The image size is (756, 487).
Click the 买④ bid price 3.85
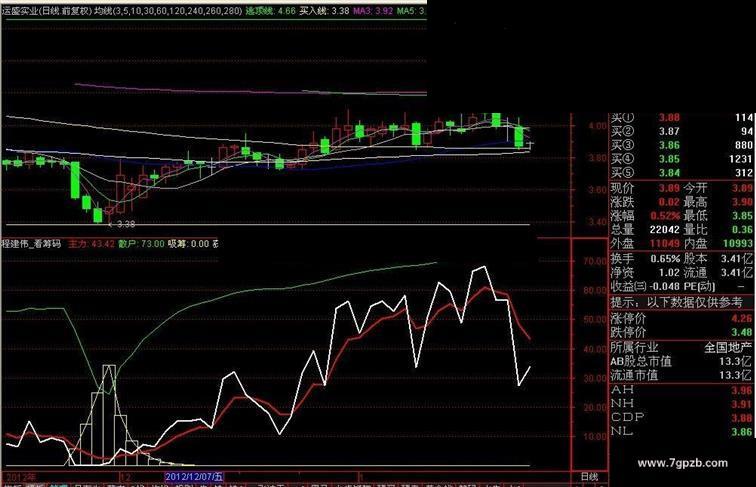(x=669, y=159)
